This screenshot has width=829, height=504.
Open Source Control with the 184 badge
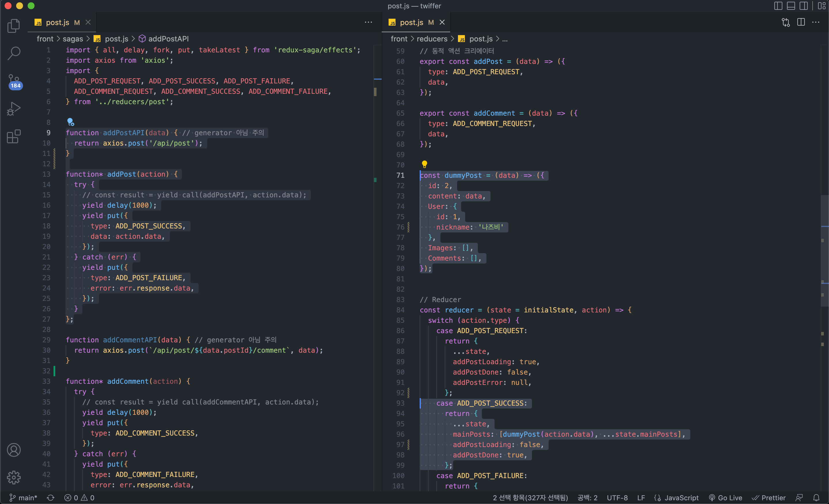[x=14, y=81]
